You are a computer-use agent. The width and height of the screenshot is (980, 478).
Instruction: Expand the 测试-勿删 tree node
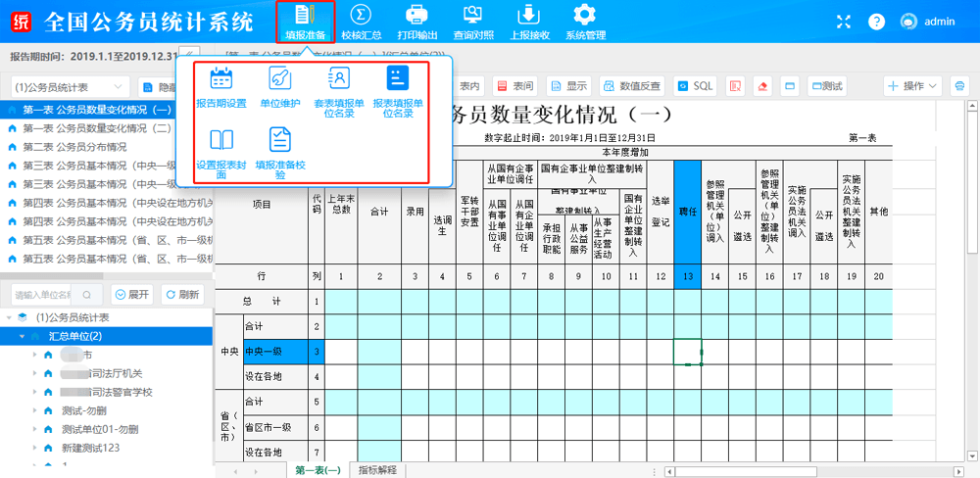34,411
